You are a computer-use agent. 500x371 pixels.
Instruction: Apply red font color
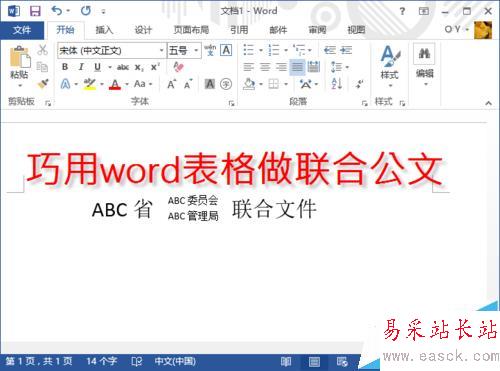[x=115, y=84]
